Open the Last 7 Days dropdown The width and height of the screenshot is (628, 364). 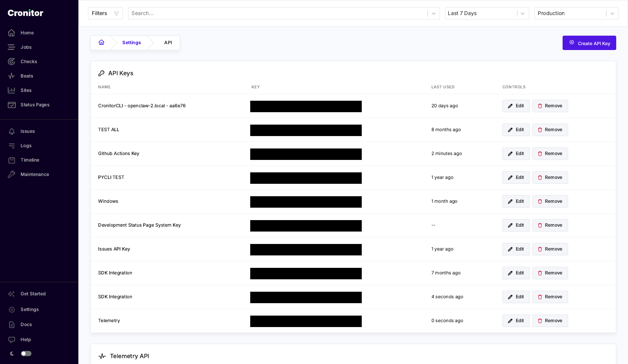tap(487, 13)
